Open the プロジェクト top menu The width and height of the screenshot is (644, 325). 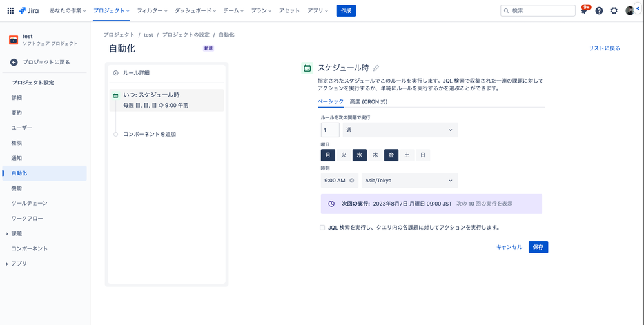click(112, 11)
